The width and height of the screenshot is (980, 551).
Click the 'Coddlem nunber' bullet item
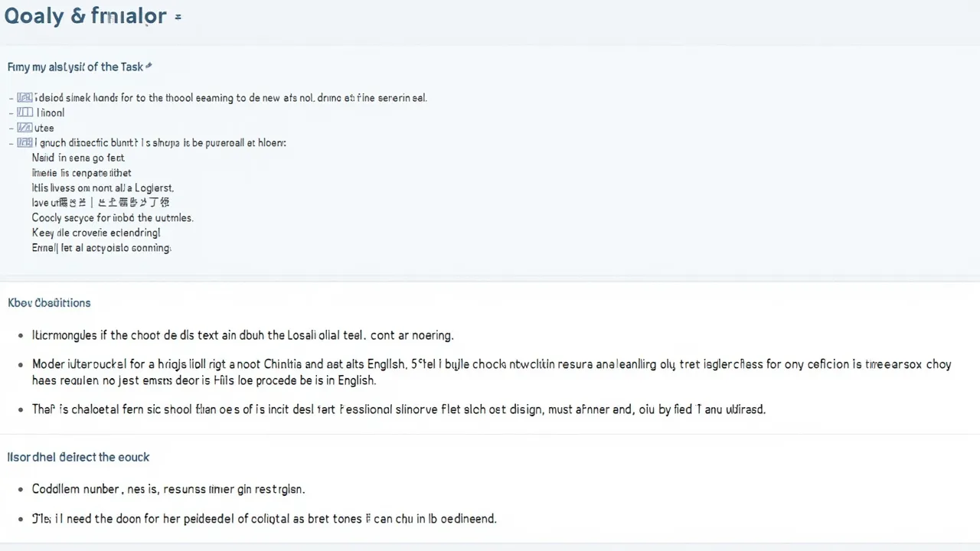click(168, 489)
